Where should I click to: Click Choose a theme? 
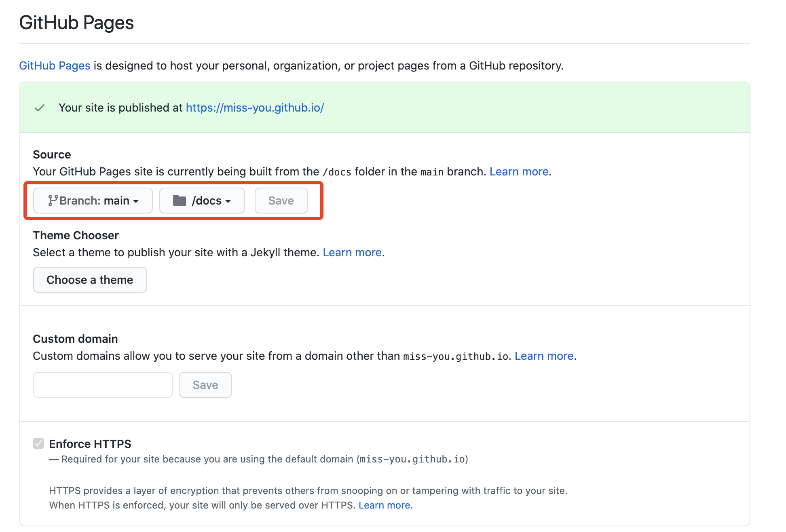pos(90,279)
